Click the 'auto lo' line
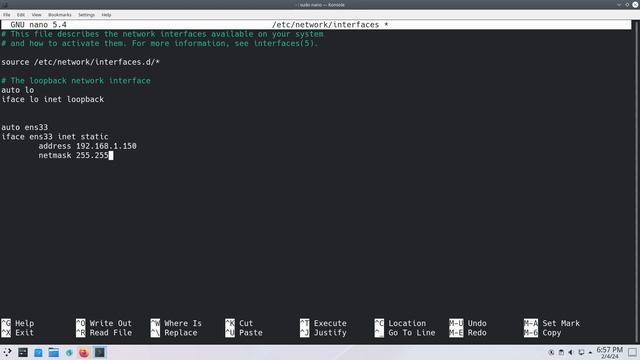 [18, 90]
